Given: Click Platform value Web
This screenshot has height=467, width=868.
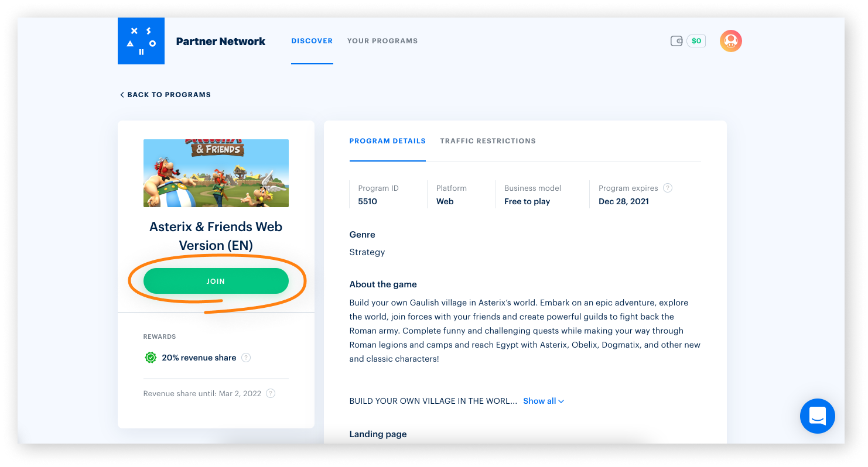Looking at the screenshot, I should tap(445, 201).
